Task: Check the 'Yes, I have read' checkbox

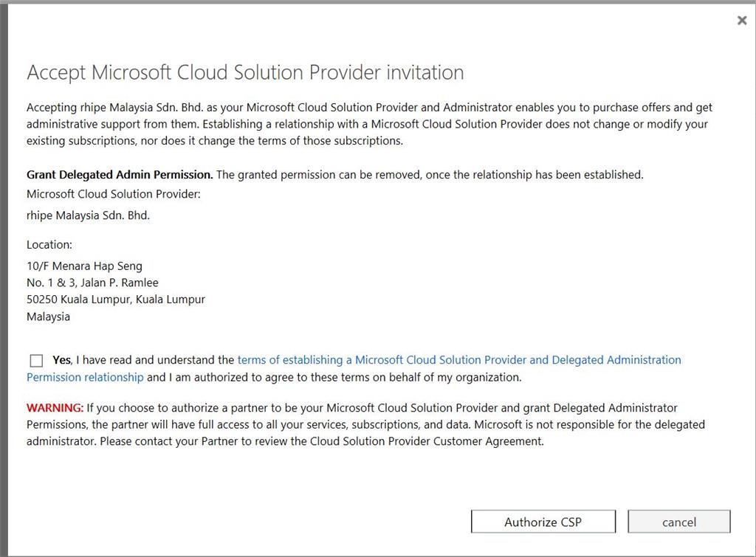Action: [36, 361]
